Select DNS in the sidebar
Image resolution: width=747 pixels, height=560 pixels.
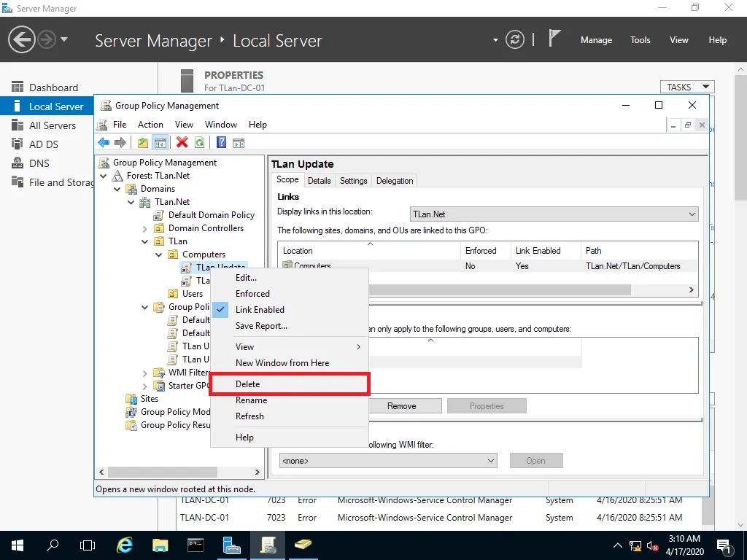[x=39, y=163]
